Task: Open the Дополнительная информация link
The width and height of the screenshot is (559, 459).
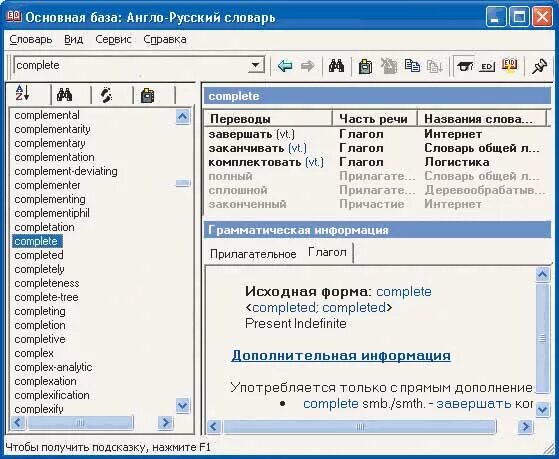Action: click(x=341, y=356)
